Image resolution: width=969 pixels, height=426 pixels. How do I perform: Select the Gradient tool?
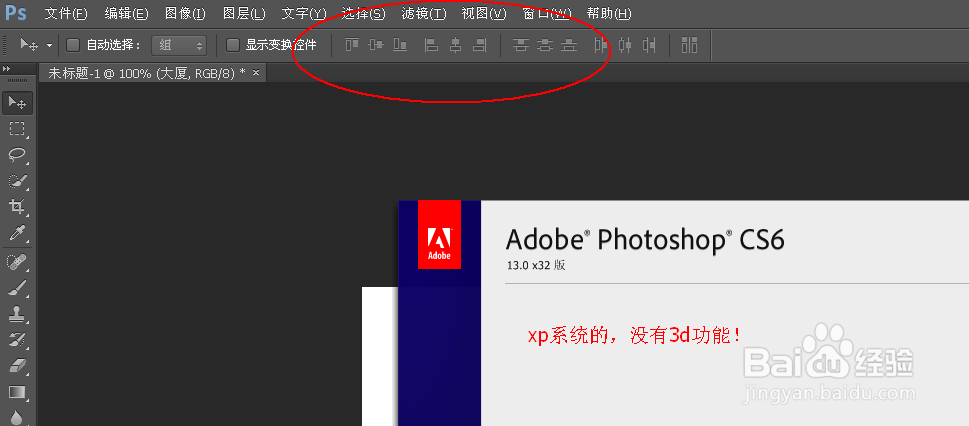point(17,392)
